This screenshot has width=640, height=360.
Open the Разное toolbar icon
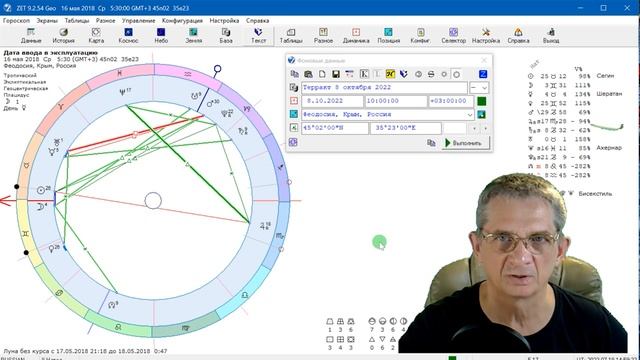point(323,36)
